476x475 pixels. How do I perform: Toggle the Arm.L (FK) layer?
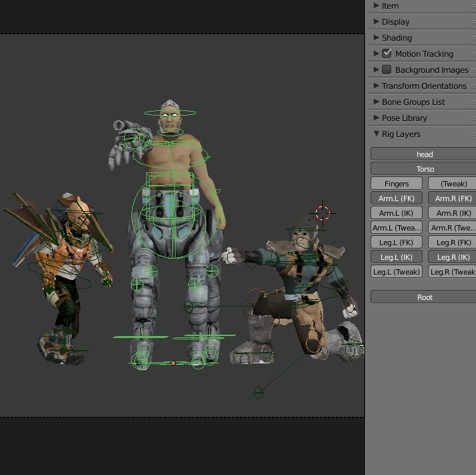tap(397, 198)
